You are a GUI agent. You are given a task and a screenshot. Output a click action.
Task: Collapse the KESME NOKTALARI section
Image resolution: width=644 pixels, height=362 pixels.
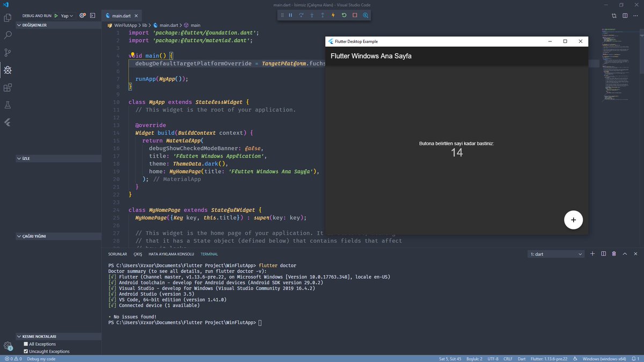coord(58,336)
